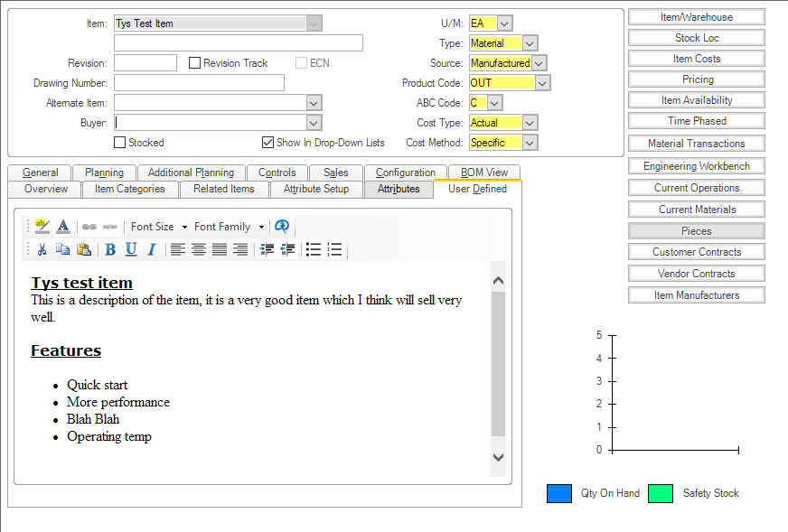788x532 pixels.
Task: Enable the Revision Track checkbox
Action: 194,63
